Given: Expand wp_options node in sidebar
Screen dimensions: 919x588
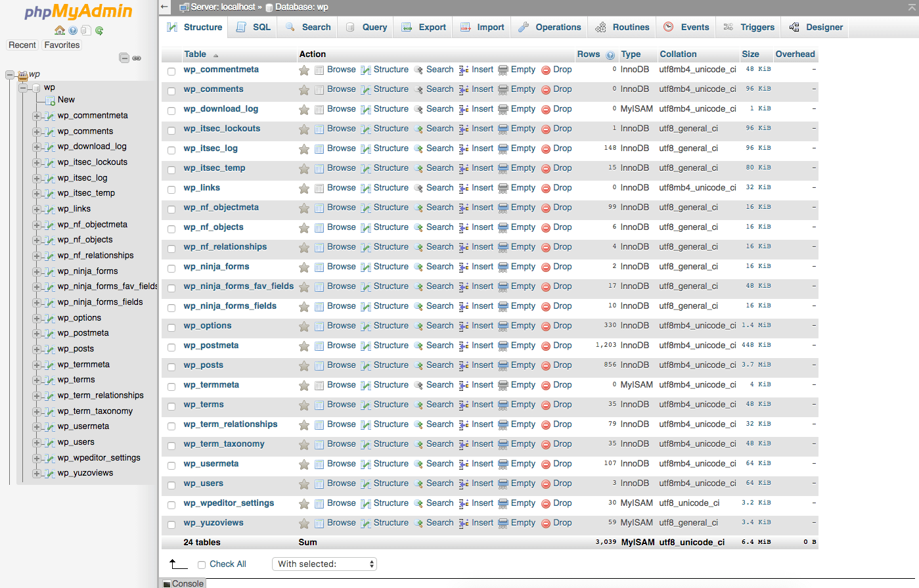Looking at the screenshot, I should pyautogui.click(x=37, y=319).
